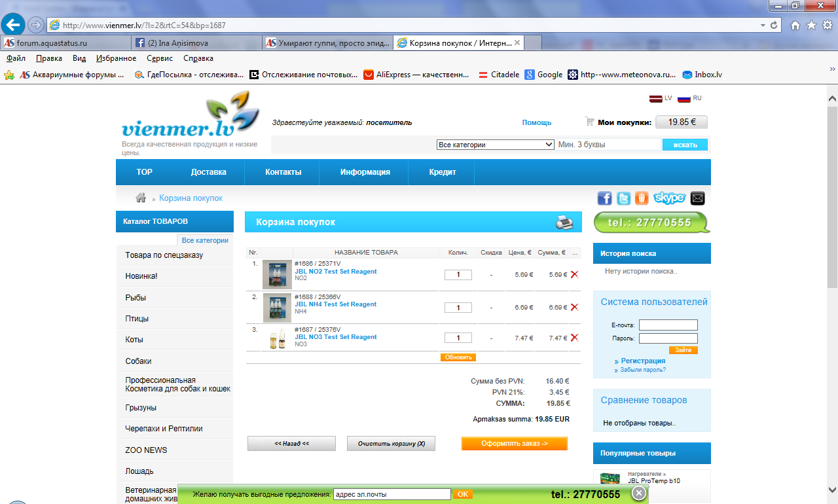Select Latvian language flag
This screenshot has height=504, width=838.
tap(655, 99)
